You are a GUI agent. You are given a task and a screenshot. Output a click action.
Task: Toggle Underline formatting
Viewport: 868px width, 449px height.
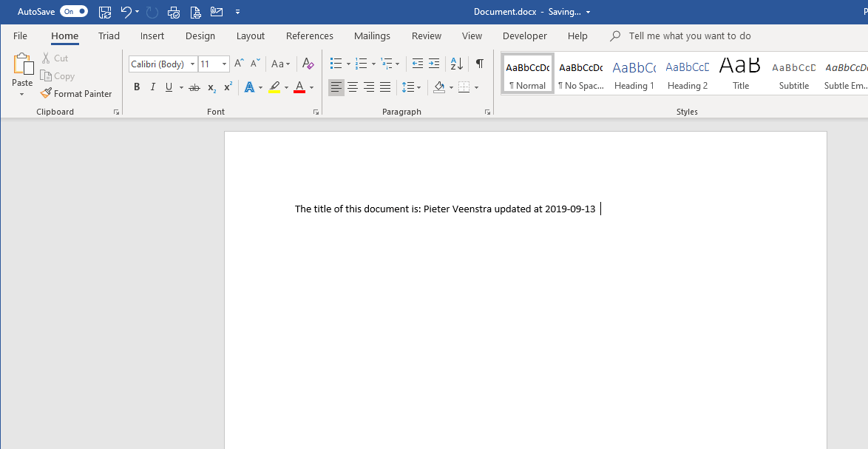pyautogui.click(x=169, y=87)
